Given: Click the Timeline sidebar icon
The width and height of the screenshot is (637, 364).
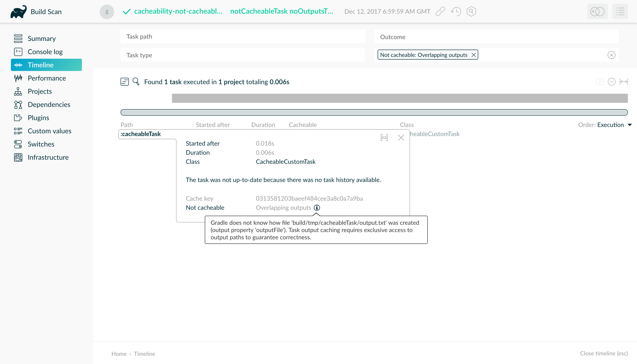Looking at the screenshot, I should pyautogui.click(x=18, y=65).
